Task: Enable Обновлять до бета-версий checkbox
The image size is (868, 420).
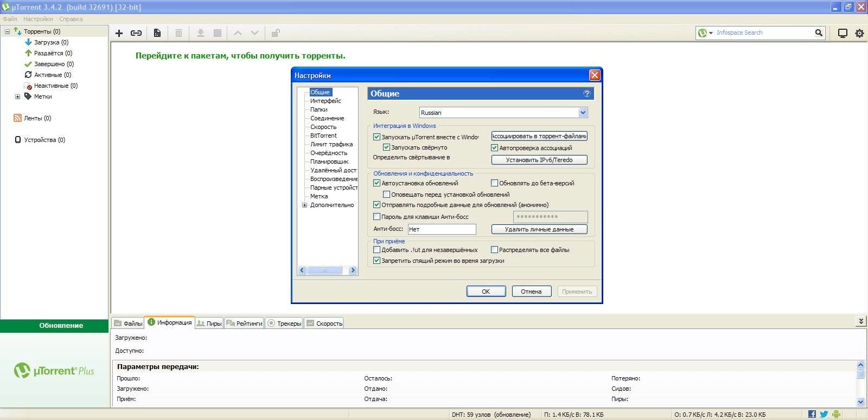Action: point(494,183)
